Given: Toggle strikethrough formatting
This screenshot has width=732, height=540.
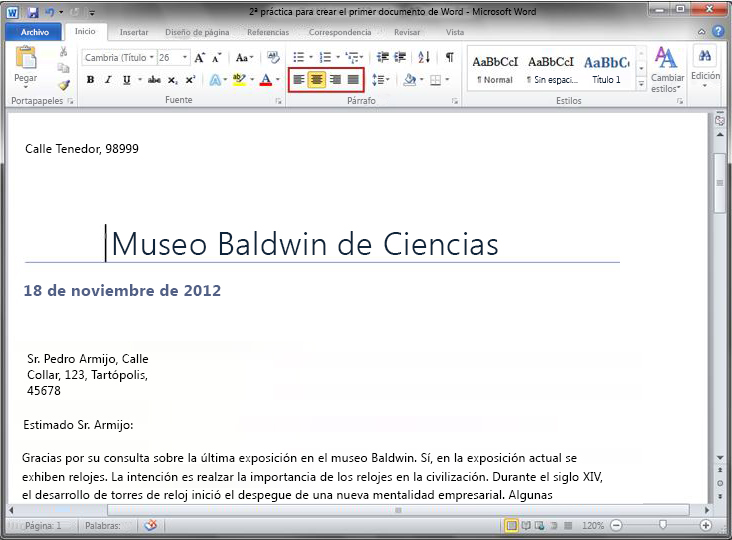Looking at the screenshot, I should click(x=154, y=80).
